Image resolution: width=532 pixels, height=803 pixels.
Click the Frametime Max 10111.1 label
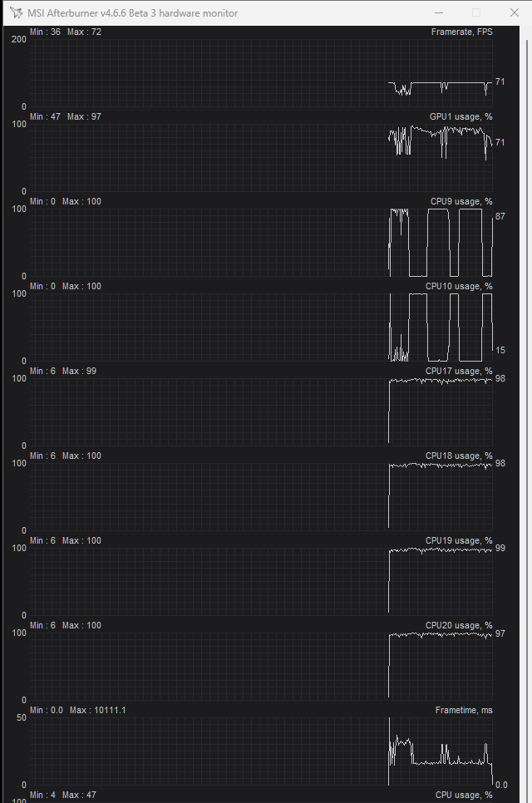coord(98,710)
